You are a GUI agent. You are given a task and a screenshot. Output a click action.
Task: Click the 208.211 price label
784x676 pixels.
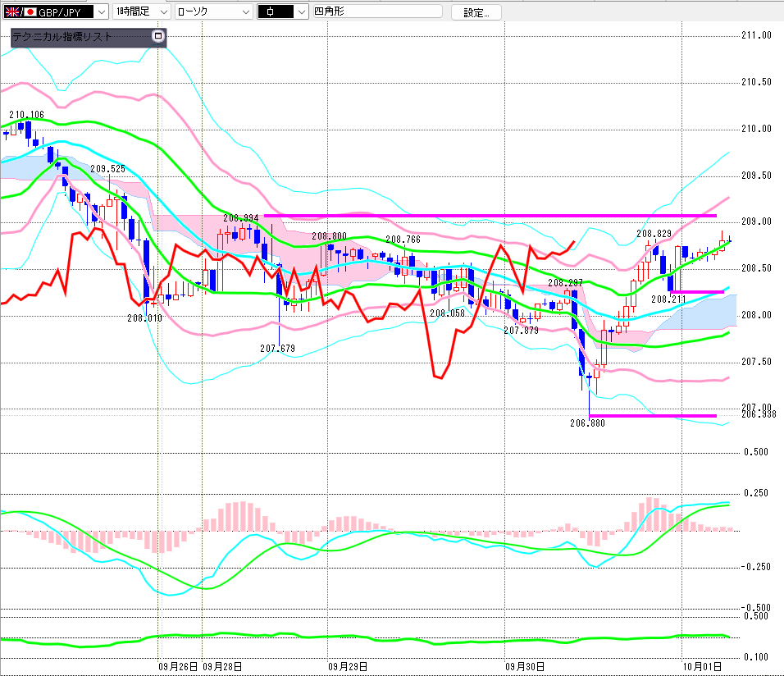point(668,299)
